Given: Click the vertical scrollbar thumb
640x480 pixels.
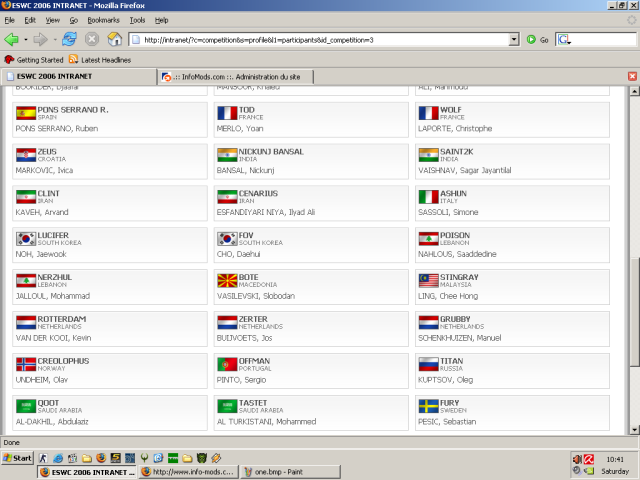Looking at the screenshot, I should pos(634,312).
